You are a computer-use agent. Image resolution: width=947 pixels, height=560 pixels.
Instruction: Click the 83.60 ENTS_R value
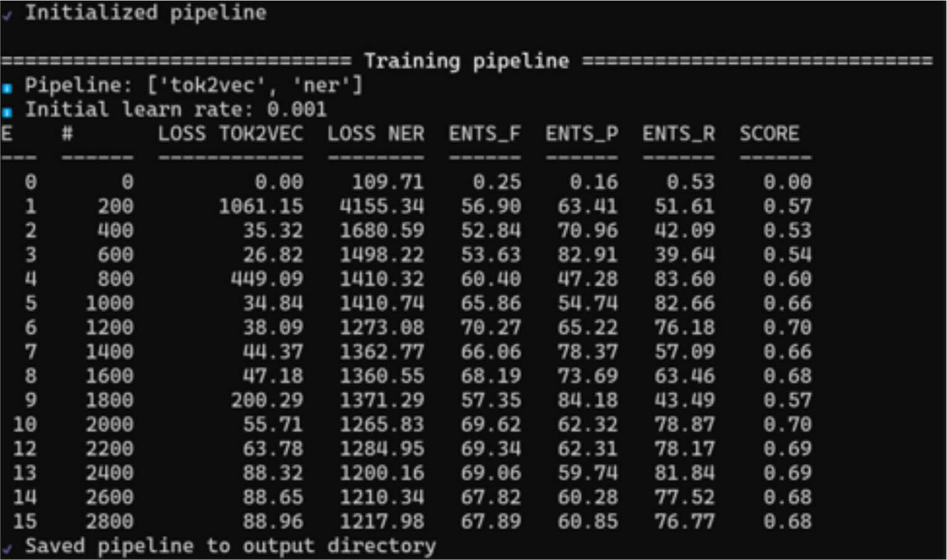pyautogui.click(x=685, y=279)
